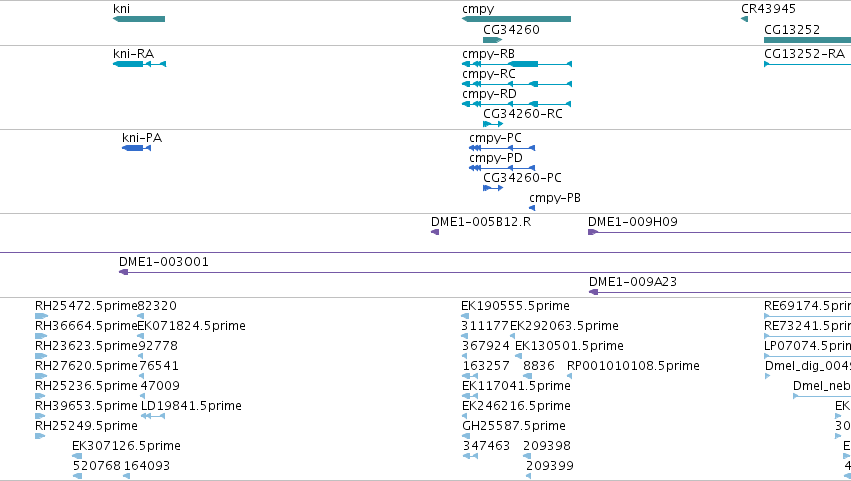Click the DME1-009H09 clone feature
This screenshot has height=481, width=851.
click(x=720, y=232)
